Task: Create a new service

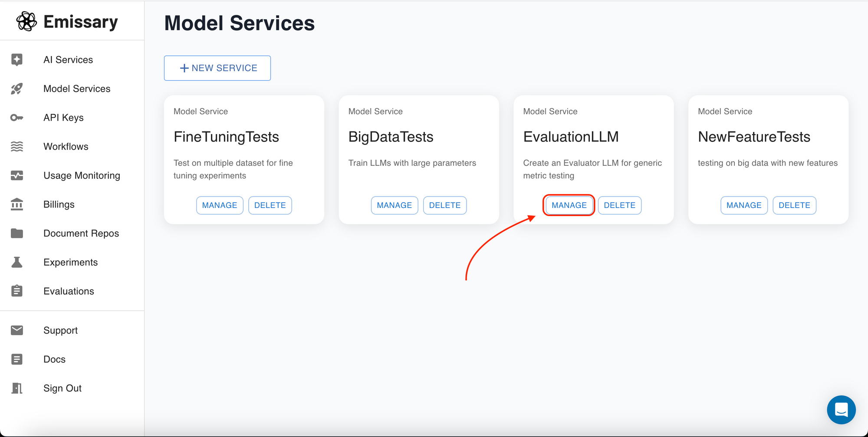Action: coord(217,68)
